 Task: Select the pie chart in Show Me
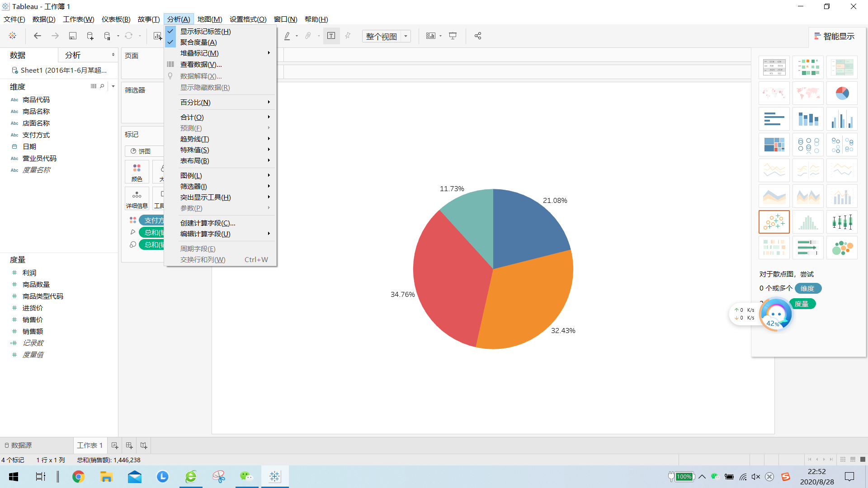pos(842,93)
